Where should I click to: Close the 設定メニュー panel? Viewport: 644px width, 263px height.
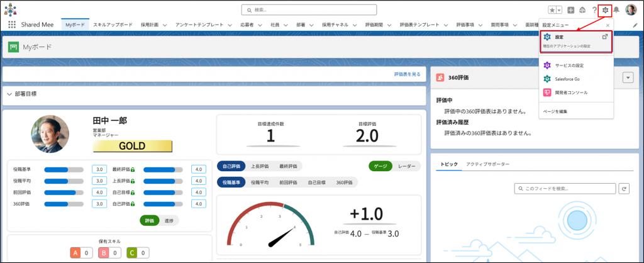coord(608,25)
